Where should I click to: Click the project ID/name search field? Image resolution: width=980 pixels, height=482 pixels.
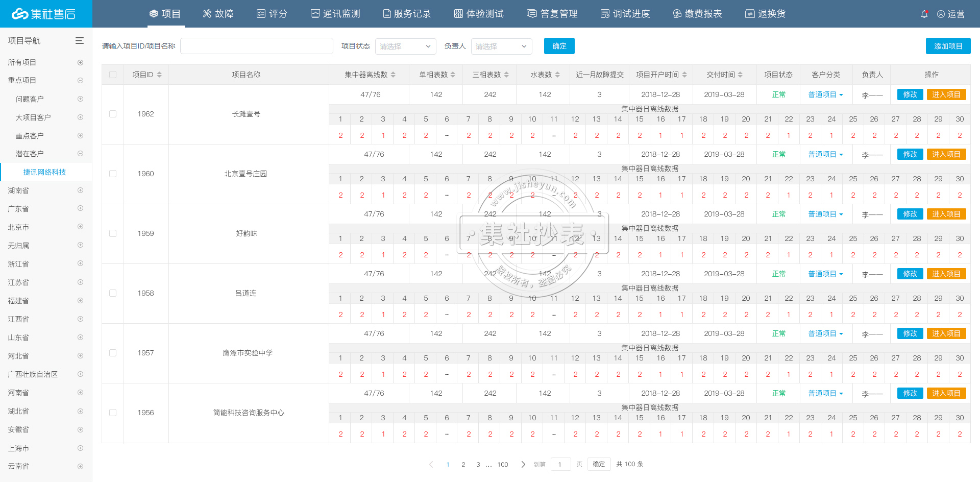point(256,46)
